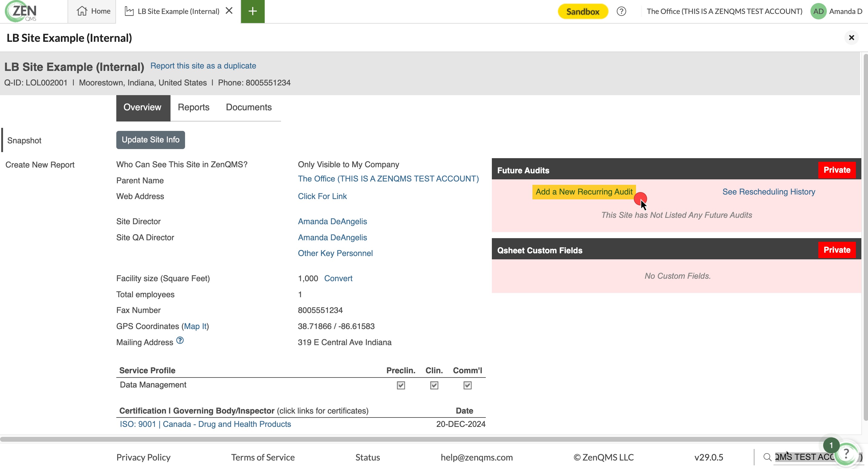Click Add a New Recurring Audit
The width and height of the screenshot is (868, 469).
[x=584, y=192]
